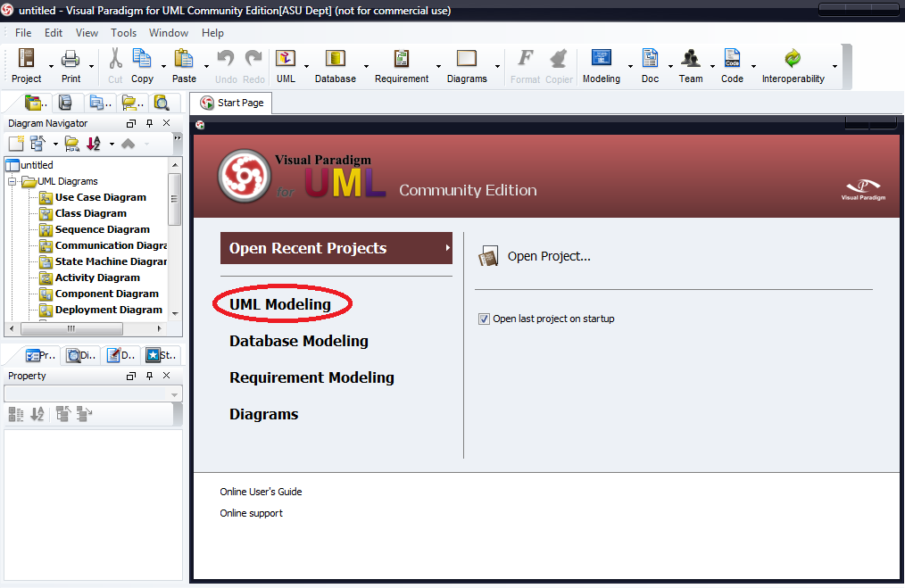Open the Interoperability dropdown arrow
905x588 pixels.
(834, 66)
